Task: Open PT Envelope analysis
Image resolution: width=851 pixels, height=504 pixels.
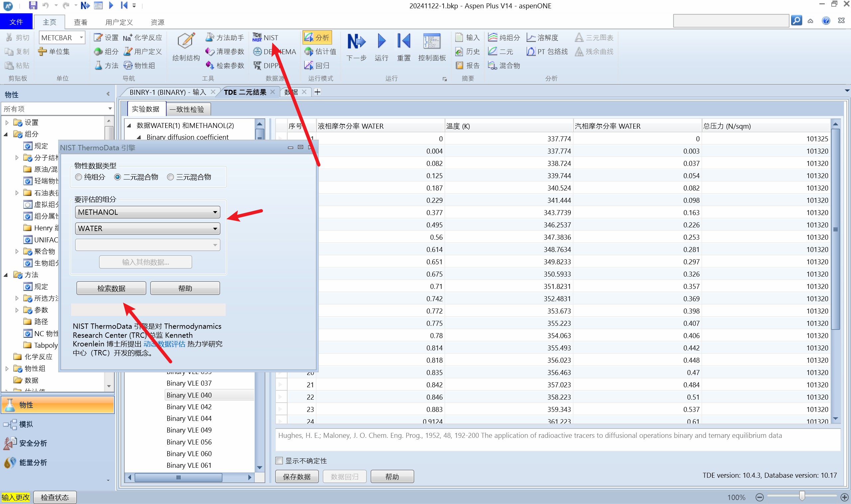Action: point(547,52)
